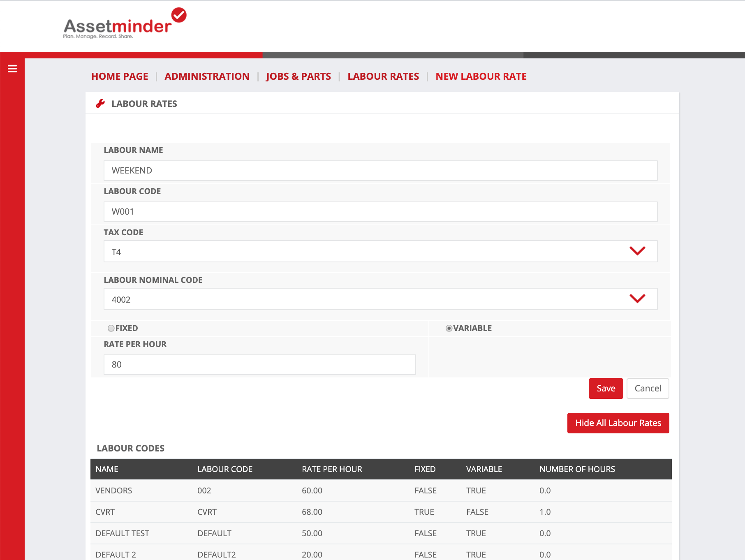Click the LABOUR RATES panel title
Image resolution: width=745 pixels, height=560 pixels.
[144, 104]
